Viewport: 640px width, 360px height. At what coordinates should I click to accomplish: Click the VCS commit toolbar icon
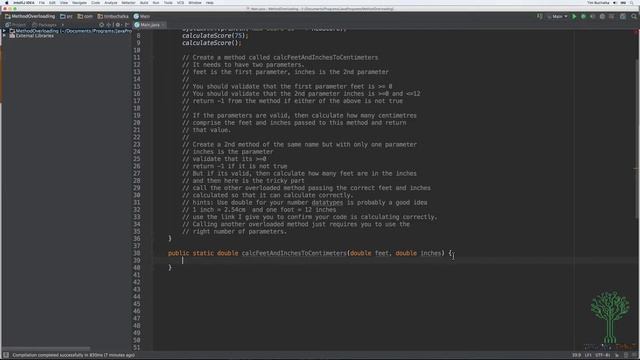[x=611, y=16]
